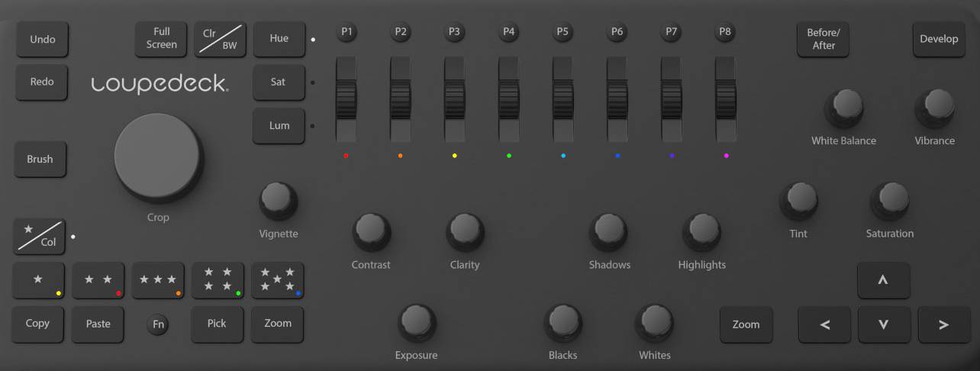The width and height of the screenshot is (980, 371).
Task: Toggle the Star/Col mode button
Action: (x=39, y=236)
